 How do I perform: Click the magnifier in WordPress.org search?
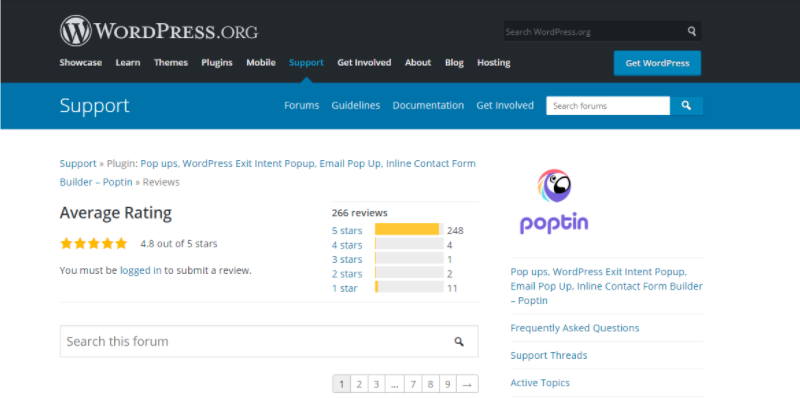[691, 31]
